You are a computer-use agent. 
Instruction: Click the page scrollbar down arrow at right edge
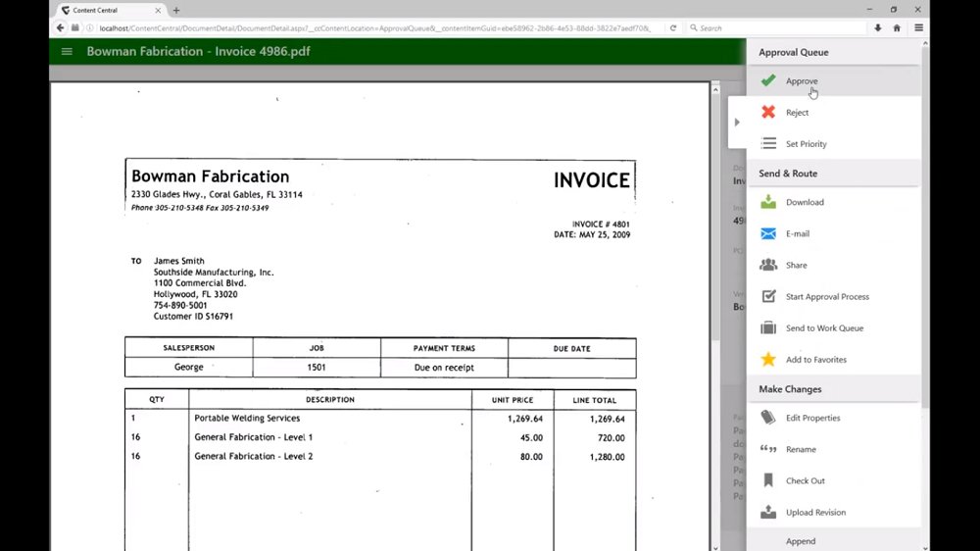[x=925, y=547]
